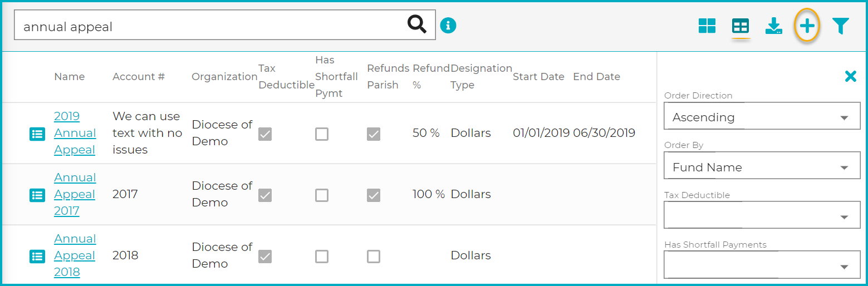868x286 pixels.
Task: Select the '100 %' refund cell
Action: (x=429, y=195)
